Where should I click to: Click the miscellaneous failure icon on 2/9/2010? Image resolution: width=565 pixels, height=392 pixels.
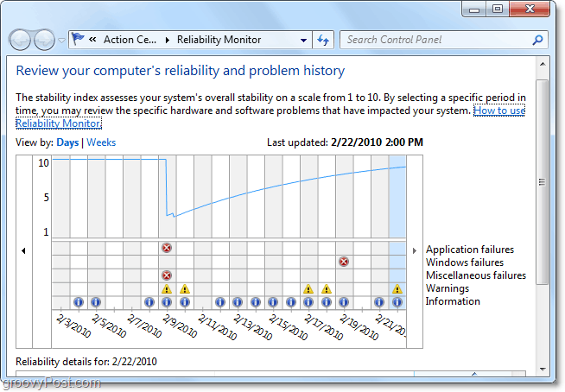(x=167, y=275)
